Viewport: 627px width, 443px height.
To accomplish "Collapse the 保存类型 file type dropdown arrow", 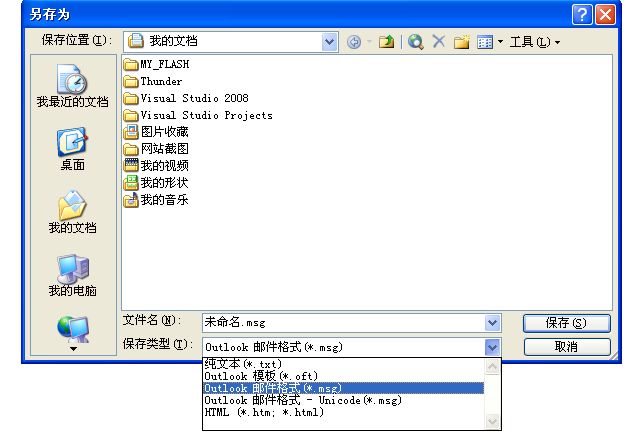I will pos(492,347).
